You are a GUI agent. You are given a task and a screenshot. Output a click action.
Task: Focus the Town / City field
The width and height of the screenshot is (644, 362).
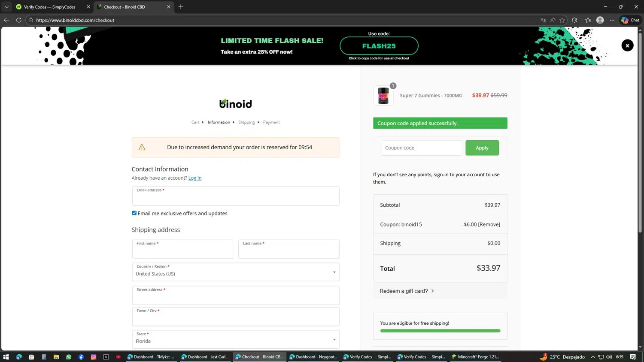coord(236,317)
